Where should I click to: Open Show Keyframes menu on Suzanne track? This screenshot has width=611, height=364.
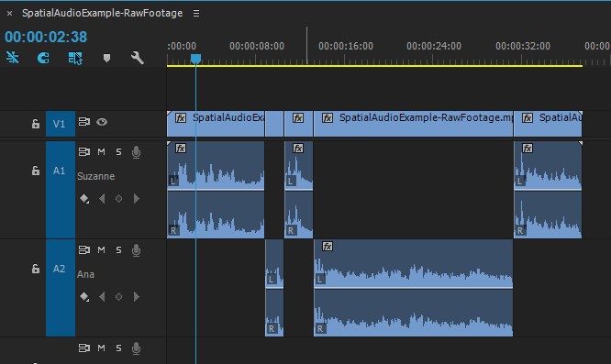[84, 199]
